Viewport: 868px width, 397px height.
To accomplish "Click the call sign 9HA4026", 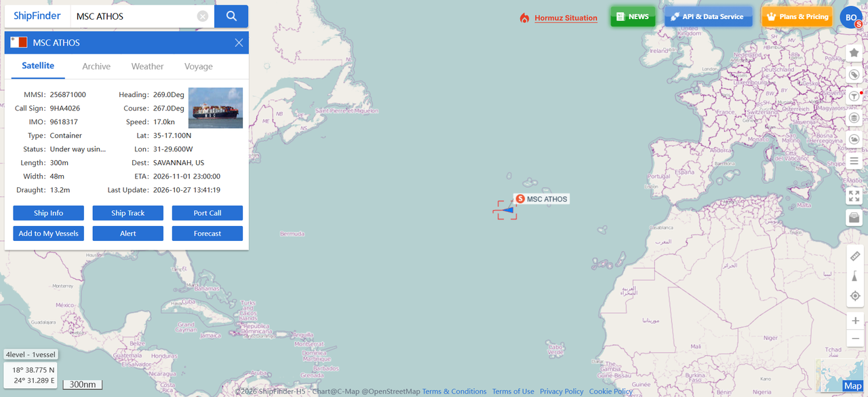I will point(65,109).
